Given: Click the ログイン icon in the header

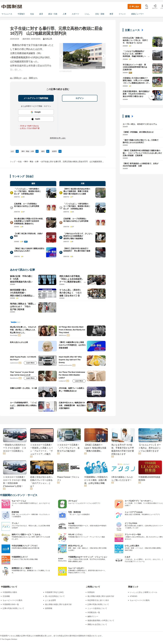Looking at the screenshot, I should 155,6.
